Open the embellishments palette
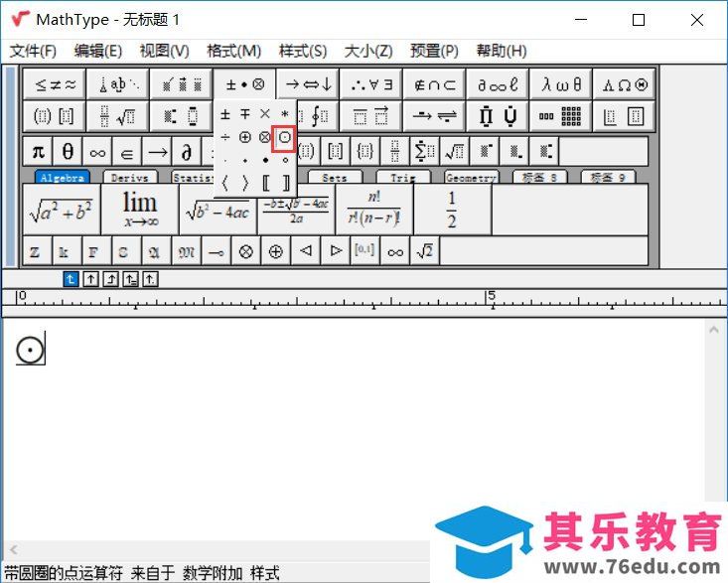 pyautogui.click(x=182, y=84)
